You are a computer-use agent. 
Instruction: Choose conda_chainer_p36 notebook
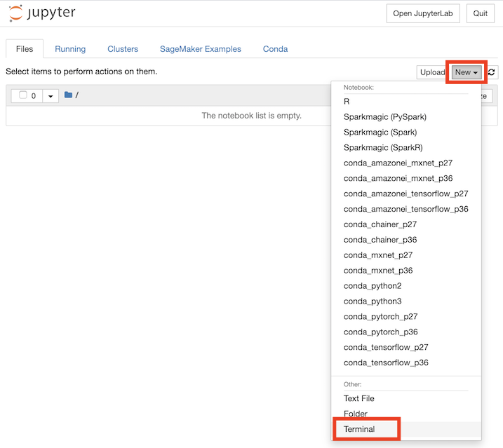pyautogui.click(x=405, y=240)
